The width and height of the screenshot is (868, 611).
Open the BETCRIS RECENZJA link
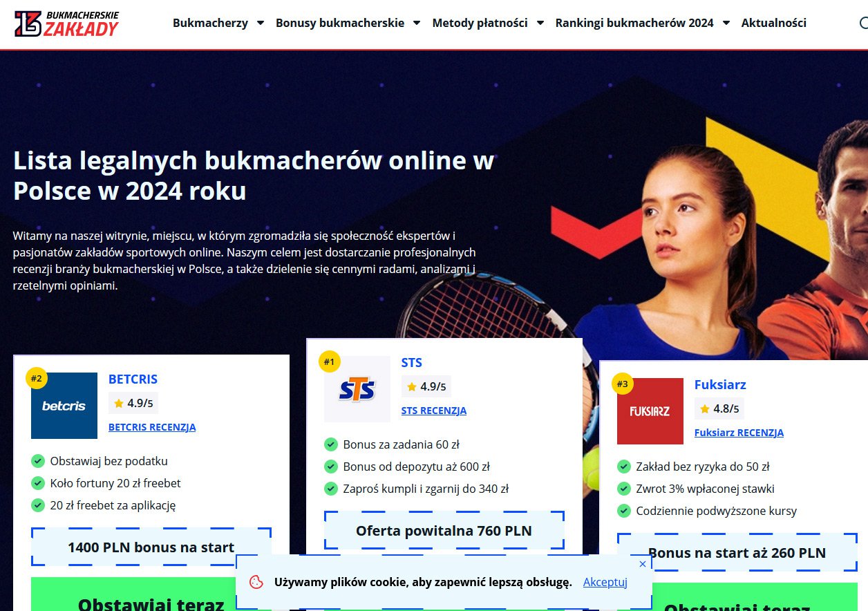(152, 427)
